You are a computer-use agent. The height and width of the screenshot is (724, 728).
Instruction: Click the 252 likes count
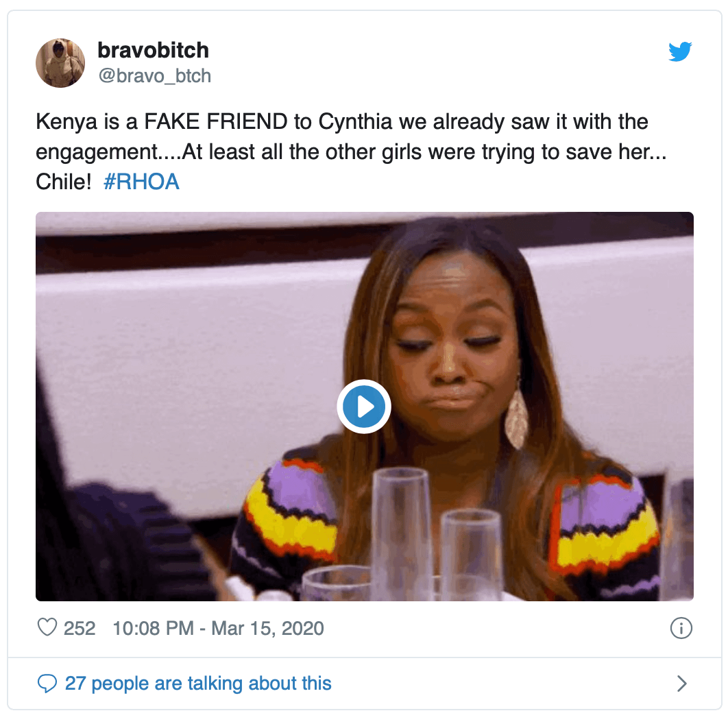[80, 628]
